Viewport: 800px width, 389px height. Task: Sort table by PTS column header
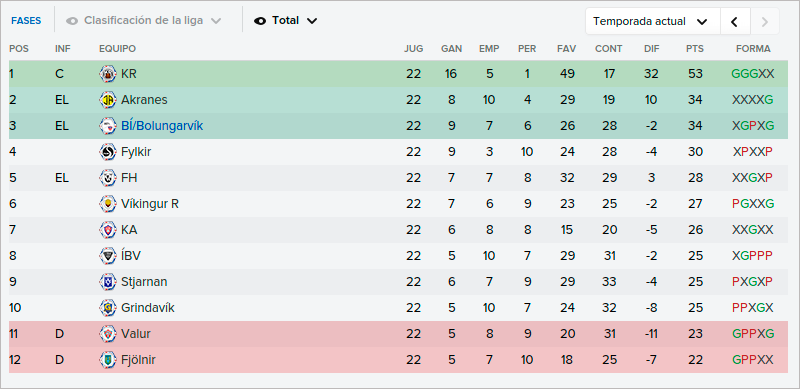695,49
